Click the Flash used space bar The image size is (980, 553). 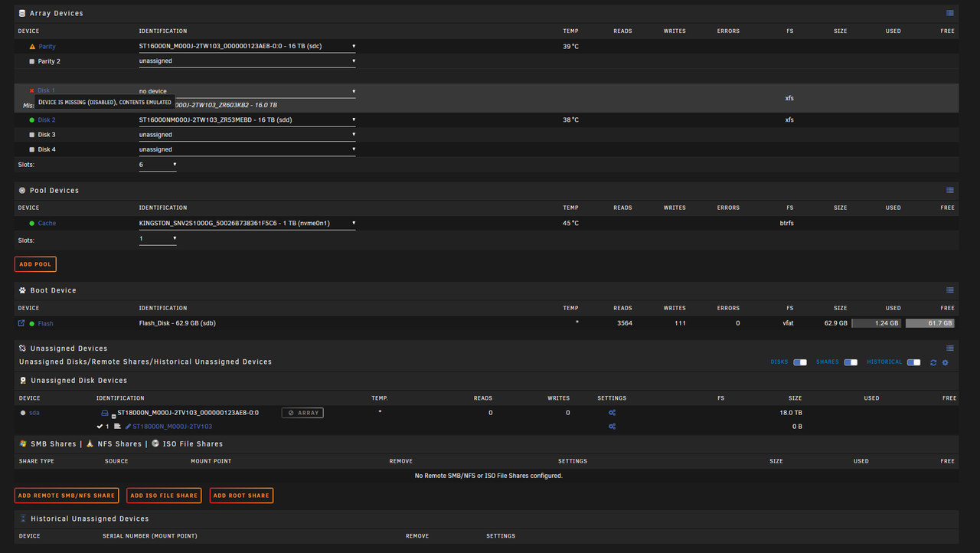[876, 323]
